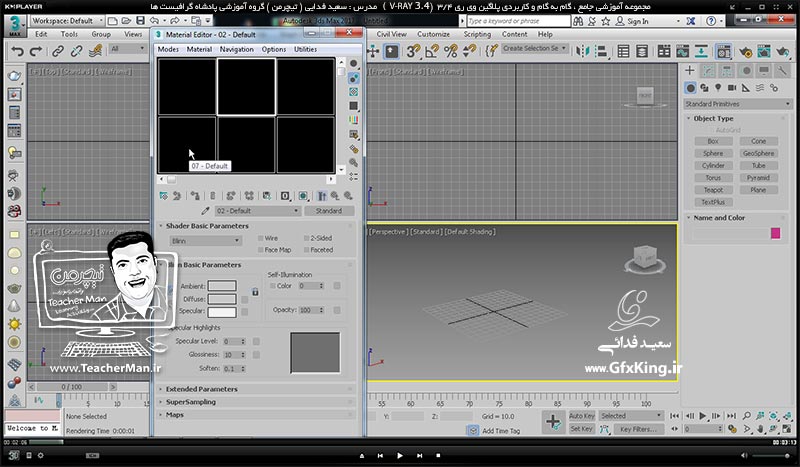The image size is (800, 467).
Task: Open the Customize menu
Action: tap(433, 34)
